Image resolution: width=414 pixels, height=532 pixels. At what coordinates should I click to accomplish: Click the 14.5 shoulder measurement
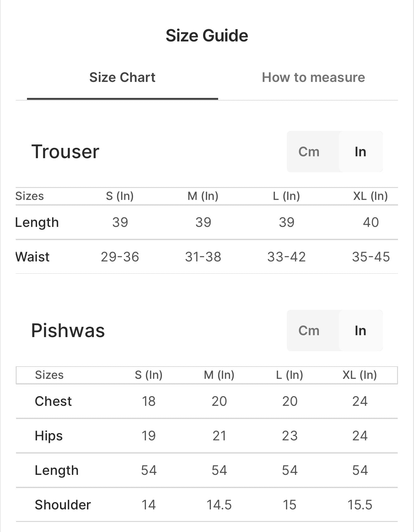[219, 505]
